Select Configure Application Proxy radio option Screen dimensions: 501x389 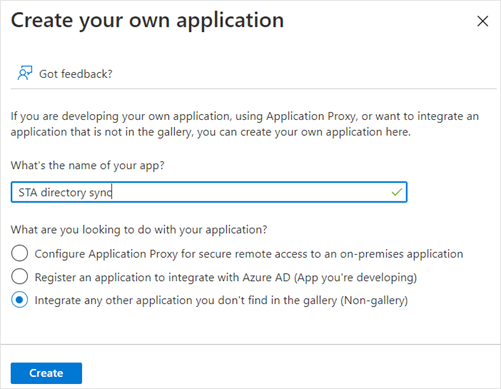tap(19, 253)
